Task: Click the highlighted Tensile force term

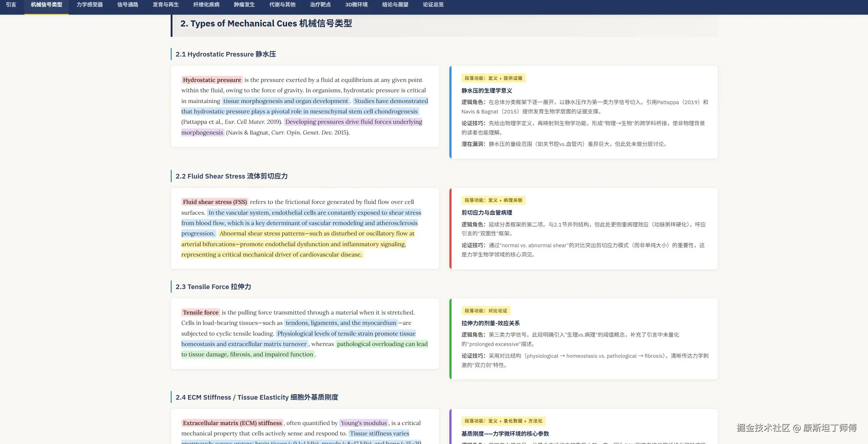Action: [x=200, y=312]
